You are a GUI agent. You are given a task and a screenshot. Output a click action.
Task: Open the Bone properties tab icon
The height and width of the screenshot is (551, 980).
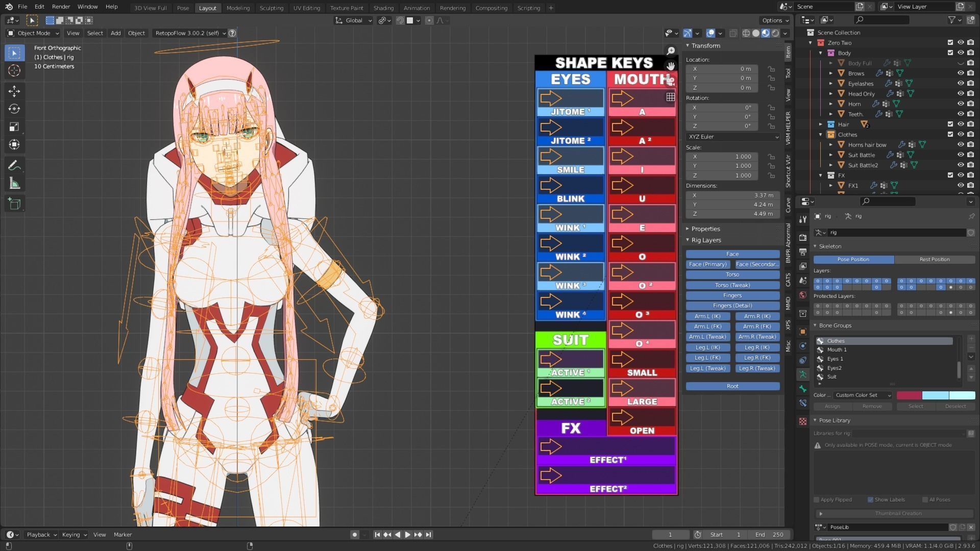pos(803,389)
